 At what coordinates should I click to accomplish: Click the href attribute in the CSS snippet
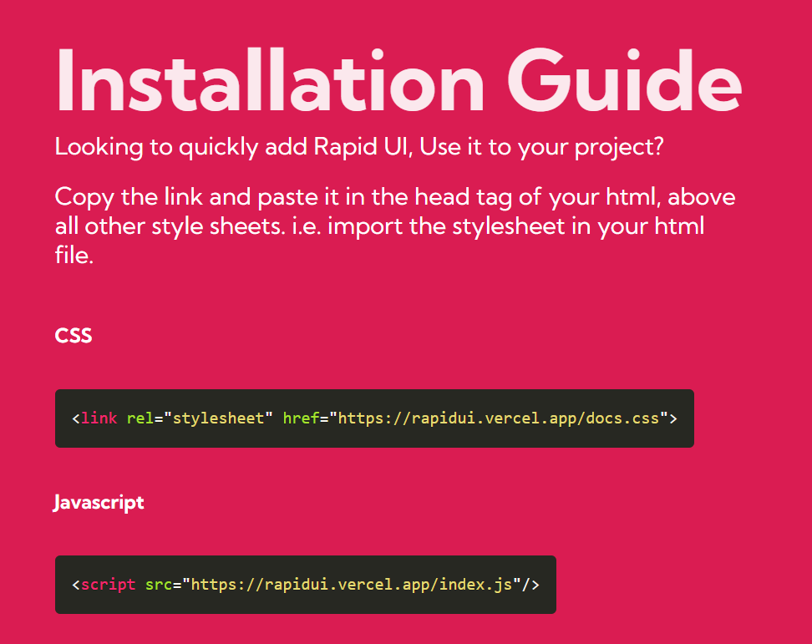click(x=301, y=418)
